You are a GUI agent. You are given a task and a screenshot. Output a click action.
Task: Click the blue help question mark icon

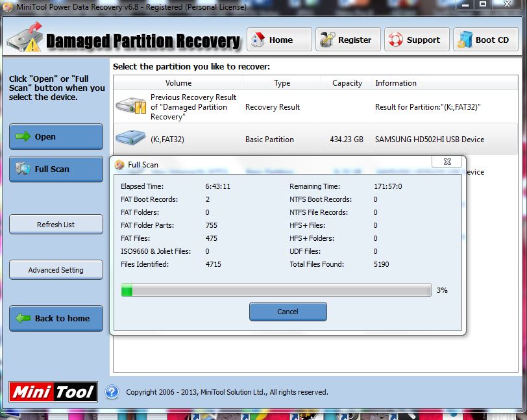112,392
